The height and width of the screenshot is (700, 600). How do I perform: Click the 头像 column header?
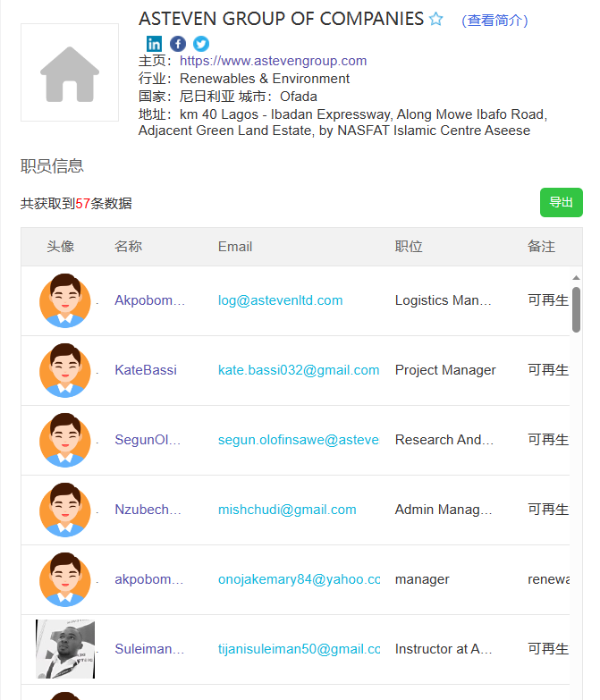[x=61, y=247]
